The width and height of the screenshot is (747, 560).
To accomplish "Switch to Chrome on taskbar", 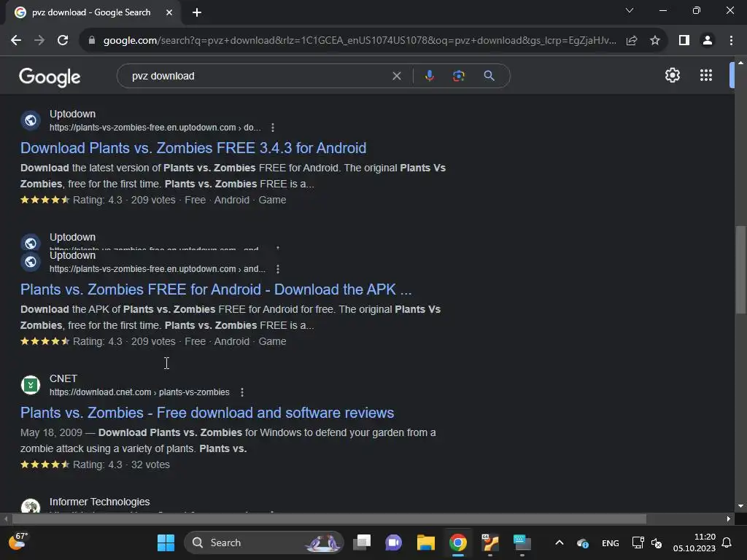I will coord(458,542).
